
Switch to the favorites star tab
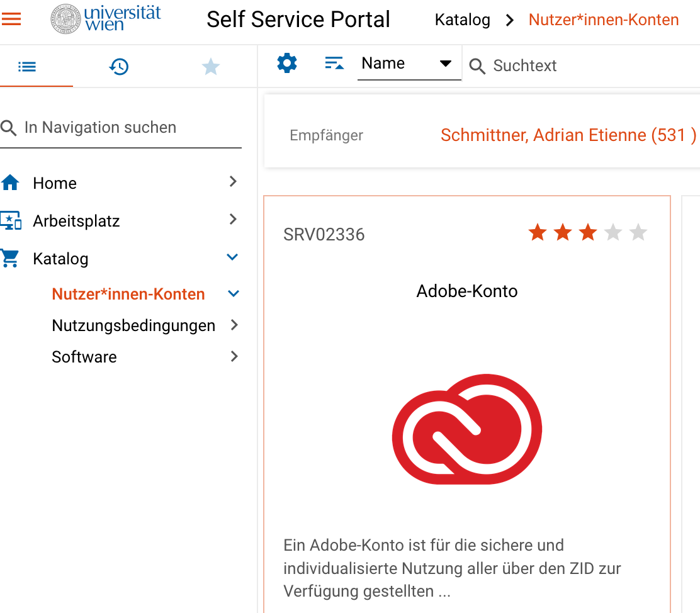pyautogui.click(x=211, y=67)
